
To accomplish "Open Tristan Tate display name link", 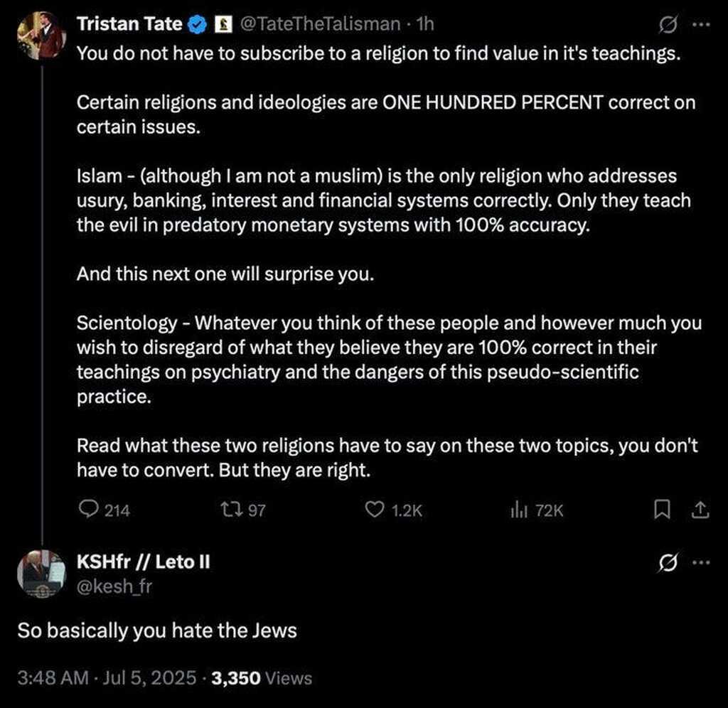I will 130,24.
